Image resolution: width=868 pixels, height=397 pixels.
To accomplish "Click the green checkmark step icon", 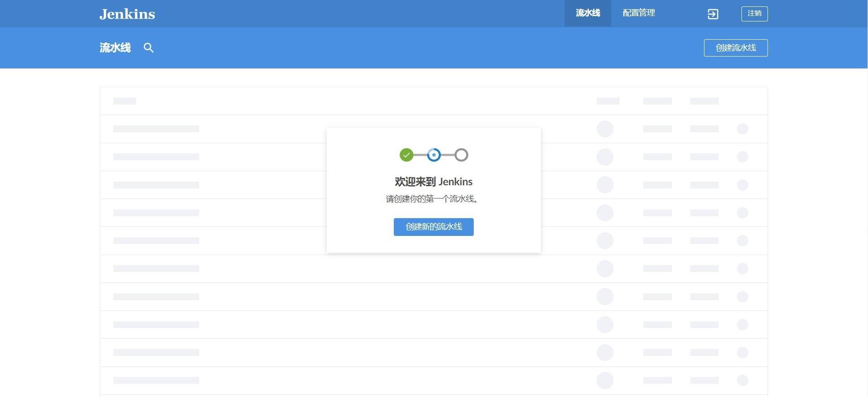I will (x=406, y=155).
